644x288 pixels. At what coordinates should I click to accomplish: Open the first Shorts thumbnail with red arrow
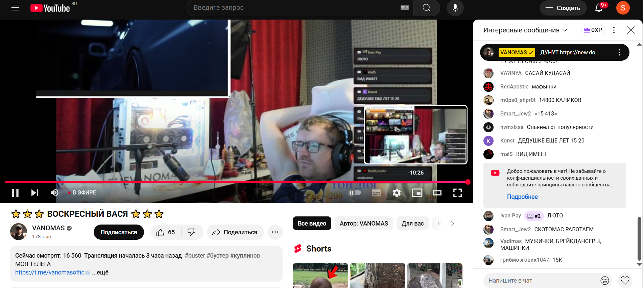[320, 276]
